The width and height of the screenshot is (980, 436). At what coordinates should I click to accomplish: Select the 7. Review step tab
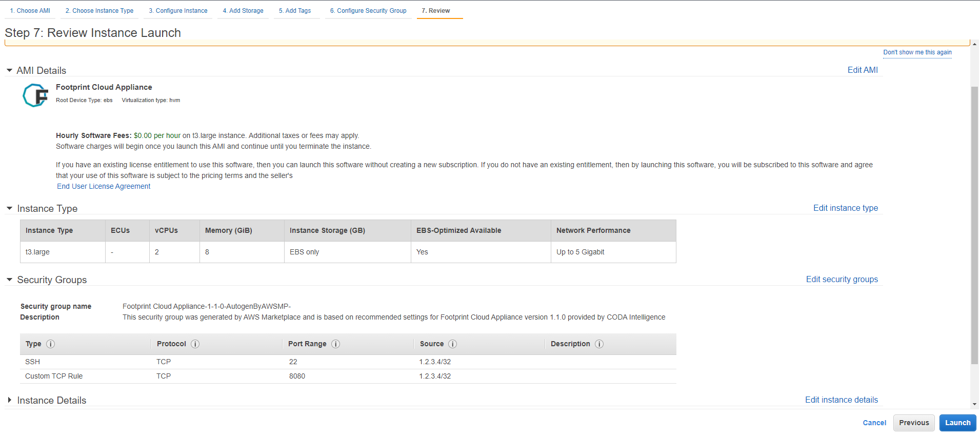pyautogui.click(x=436, y=11)
